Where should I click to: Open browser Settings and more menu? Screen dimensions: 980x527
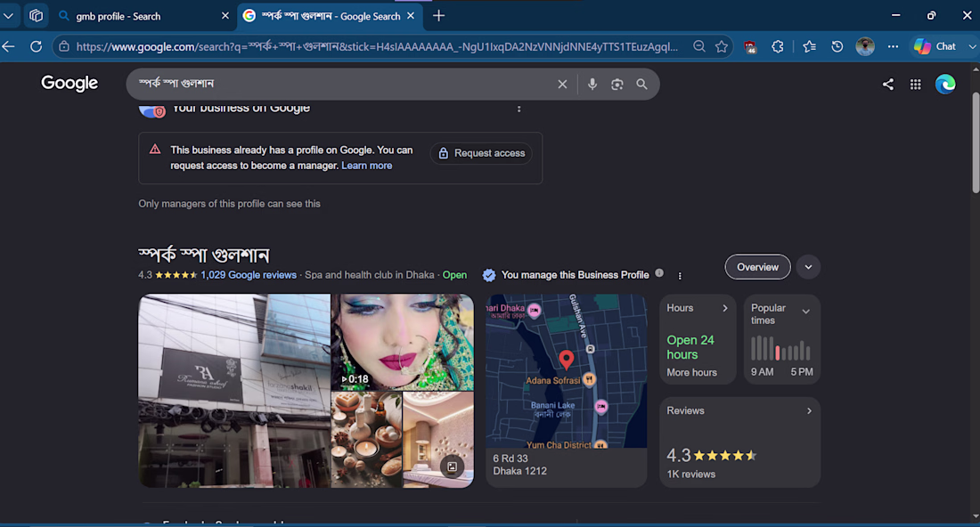point(893,46)
